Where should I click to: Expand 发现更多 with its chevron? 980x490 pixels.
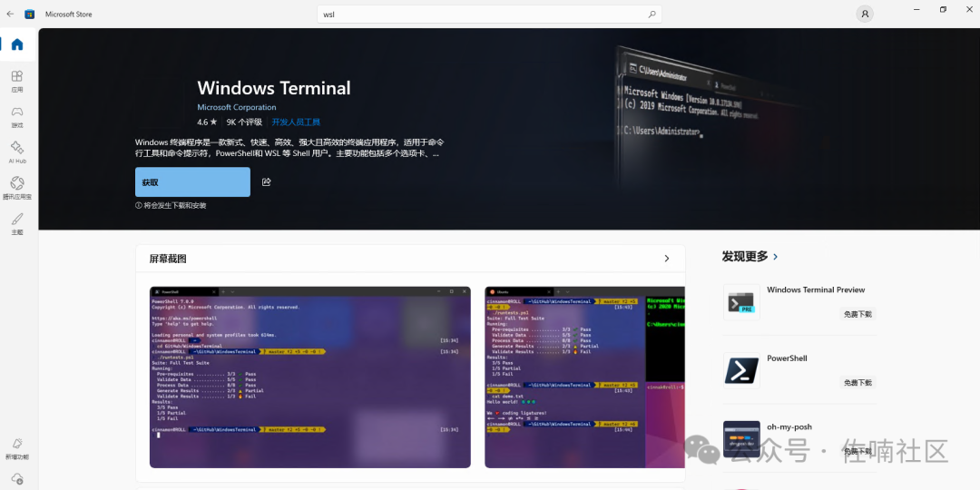tap(776, 256)
